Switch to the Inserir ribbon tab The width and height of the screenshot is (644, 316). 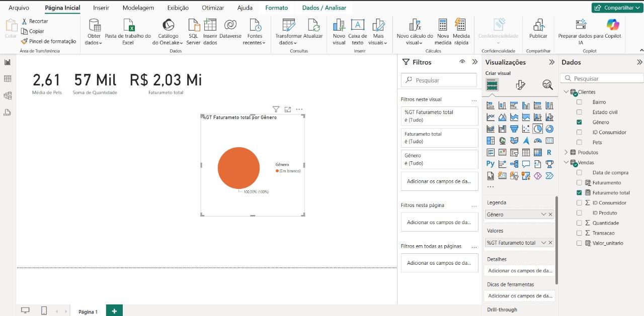click(101, 8)
